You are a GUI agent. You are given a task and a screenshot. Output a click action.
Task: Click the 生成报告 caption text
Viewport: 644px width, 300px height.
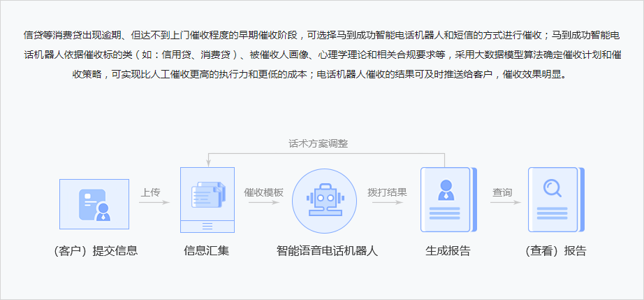(x=448, y=251)
